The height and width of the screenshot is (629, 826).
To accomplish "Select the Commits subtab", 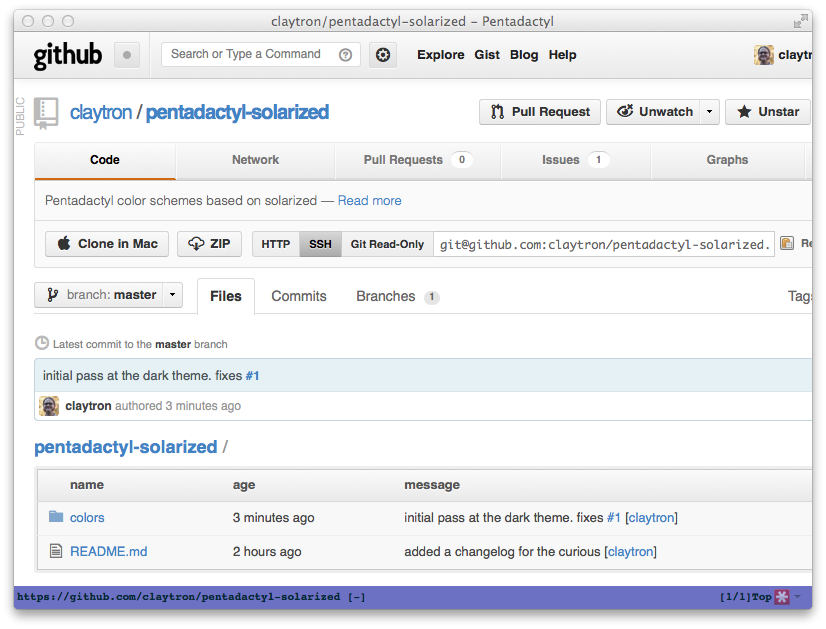I will 299,296.
